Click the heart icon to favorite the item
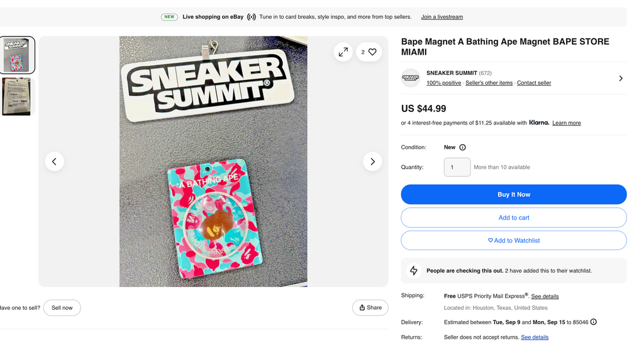 [x=372, y=52]
